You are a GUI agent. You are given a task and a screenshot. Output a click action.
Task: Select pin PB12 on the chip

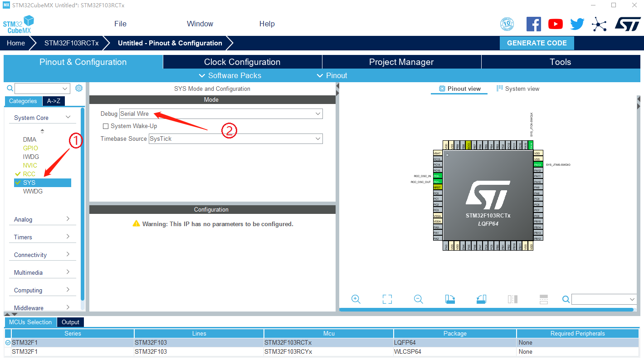538,238
